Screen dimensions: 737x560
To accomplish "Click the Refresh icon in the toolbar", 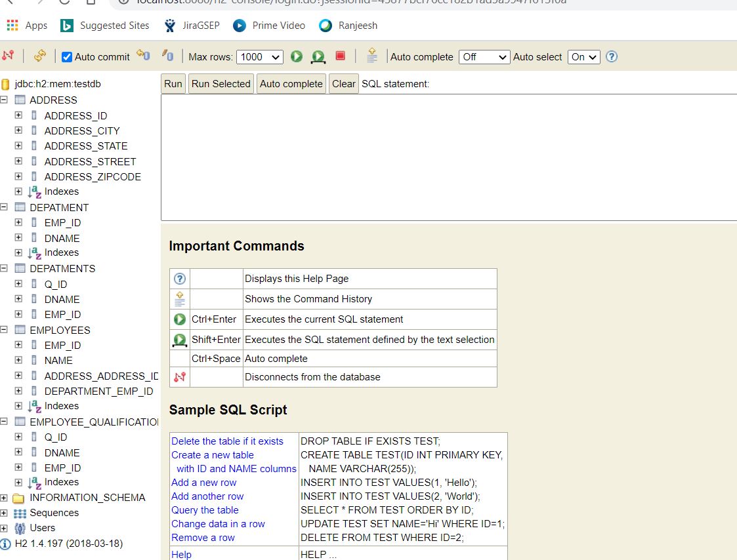I will pos(40,56).
